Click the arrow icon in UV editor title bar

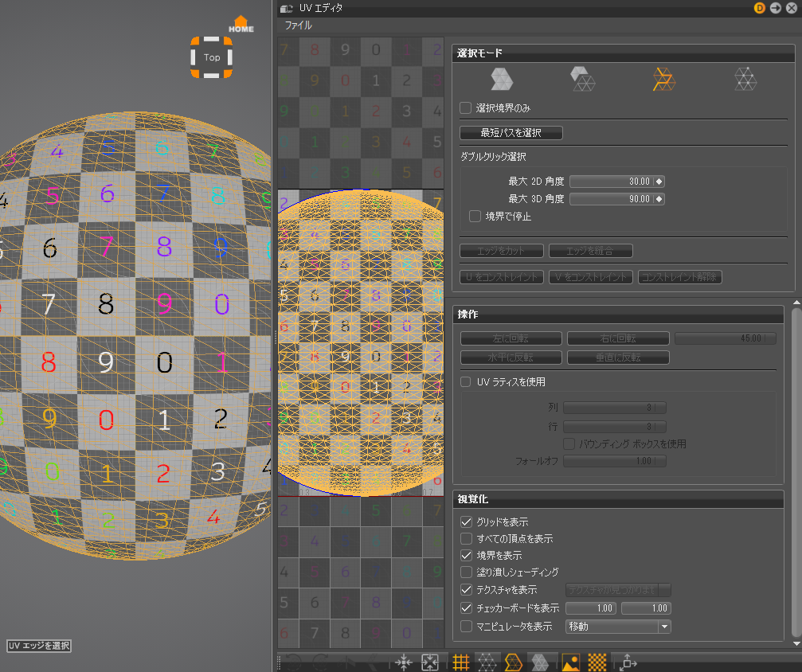coord(776,8)
